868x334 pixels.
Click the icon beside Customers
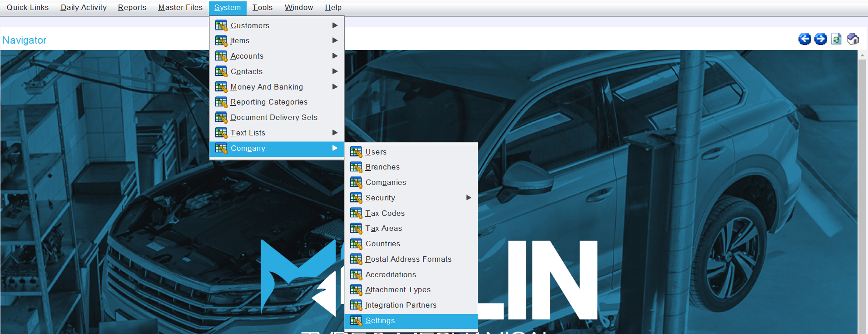221,25
